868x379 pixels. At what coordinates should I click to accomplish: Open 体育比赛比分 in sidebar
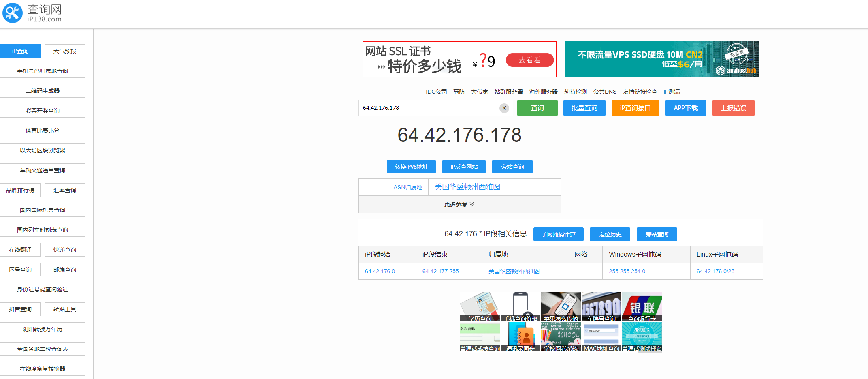tap(43, 131)
